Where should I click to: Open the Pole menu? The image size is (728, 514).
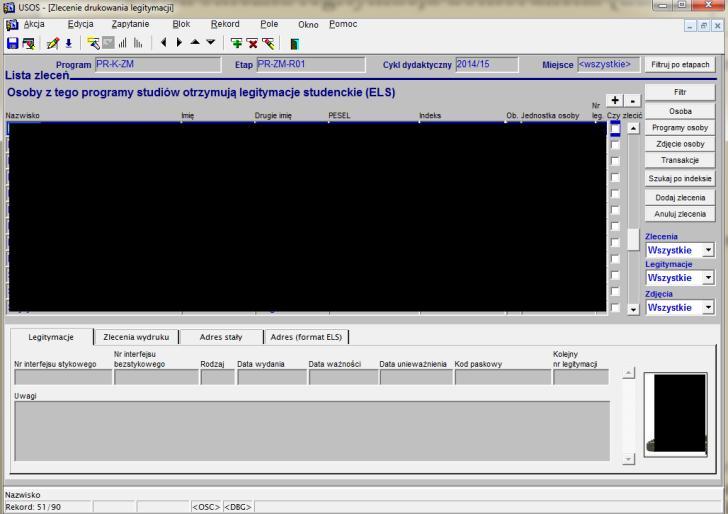tap(269, 24)
